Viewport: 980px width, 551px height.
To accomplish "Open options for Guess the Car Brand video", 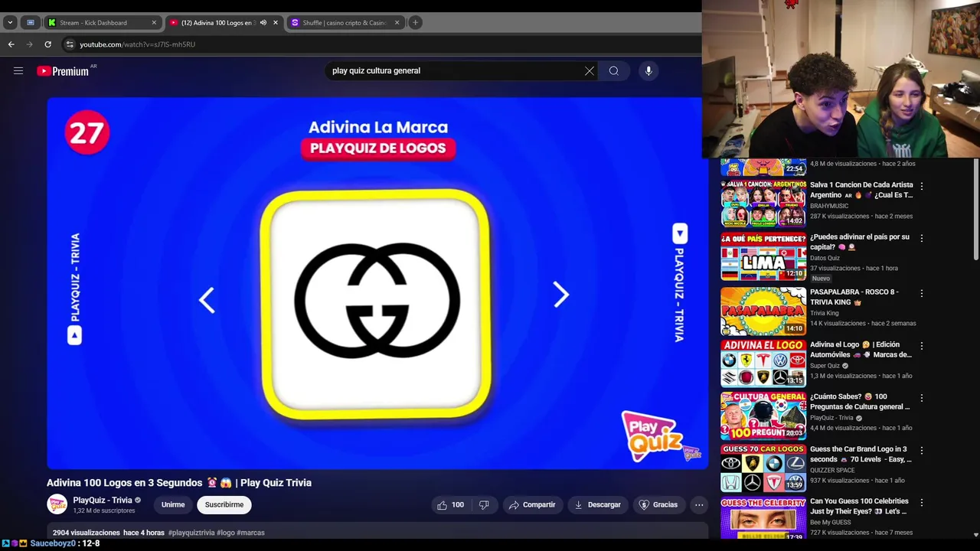I will point(922,451).
